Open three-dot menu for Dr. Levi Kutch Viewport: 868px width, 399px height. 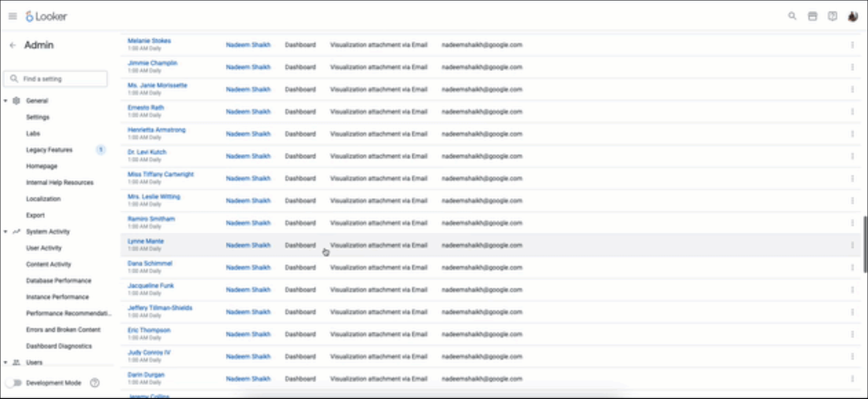tap(852, 156)
